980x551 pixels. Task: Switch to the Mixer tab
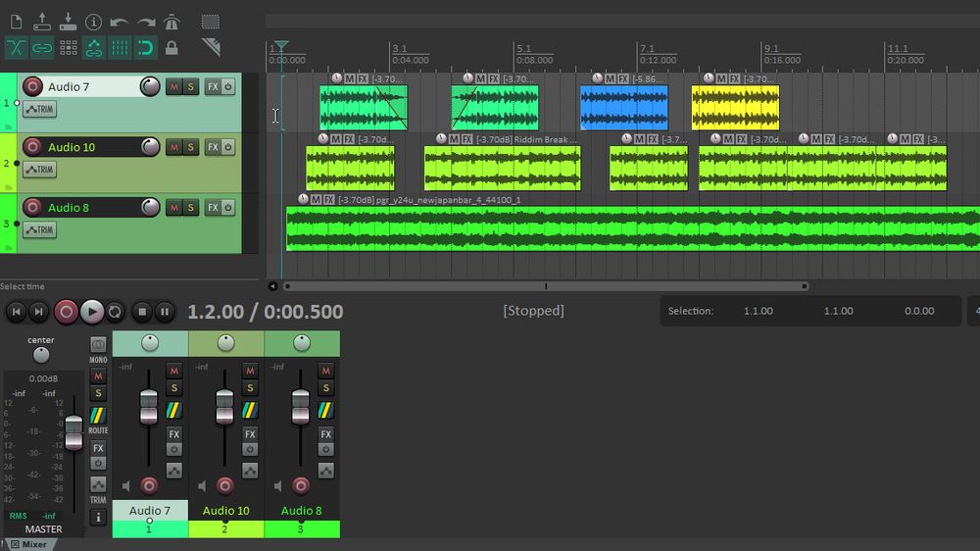pyautogui.click(x=34, y=544)
